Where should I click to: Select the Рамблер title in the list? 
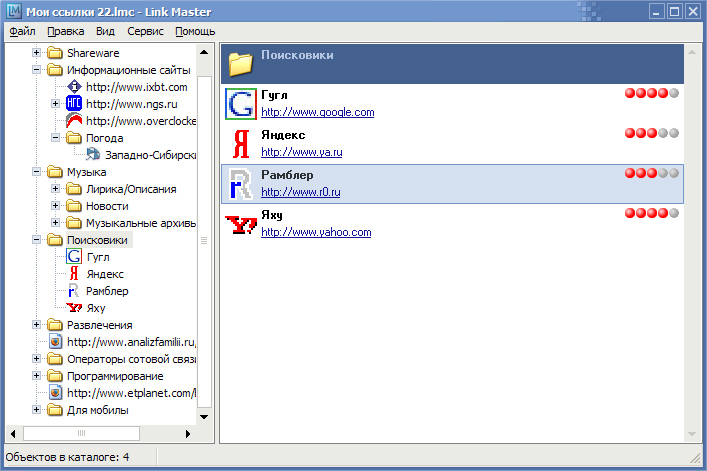coord(287,175)
